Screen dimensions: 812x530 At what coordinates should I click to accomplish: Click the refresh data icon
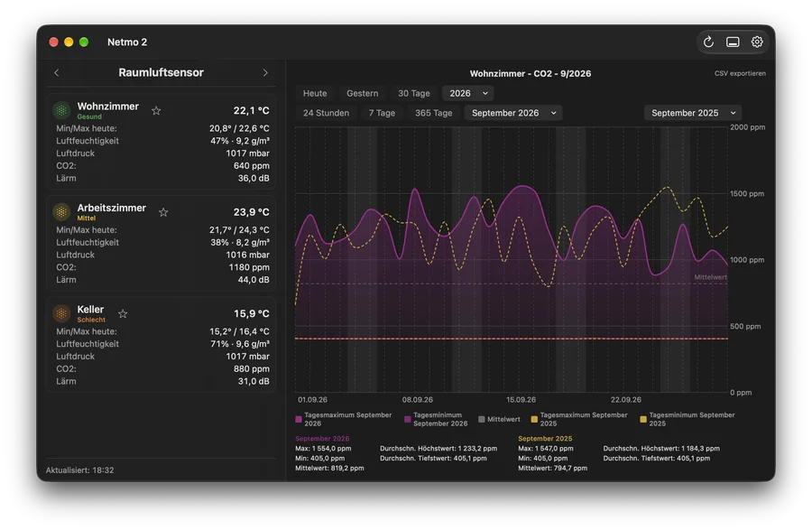pos(708,42)
